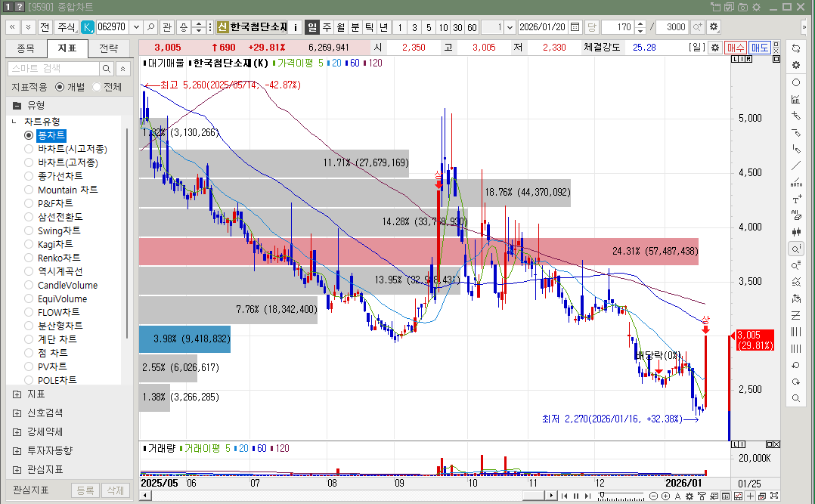Choose the CandleVolume chart type
This screenshot has width=815, height=504.
(x=29, y=286)
